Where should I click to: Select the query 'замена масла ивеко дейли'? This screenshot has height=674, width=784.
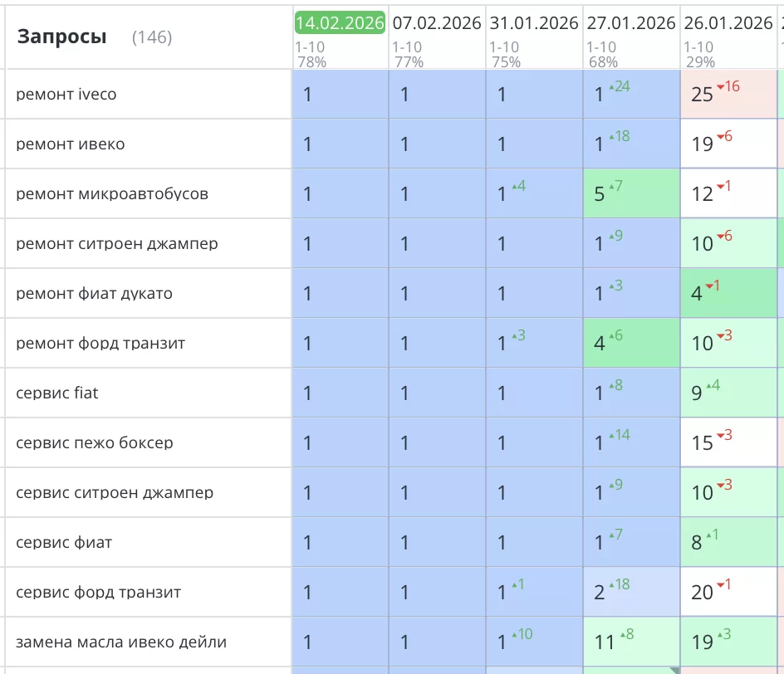[x=121, y=642]
